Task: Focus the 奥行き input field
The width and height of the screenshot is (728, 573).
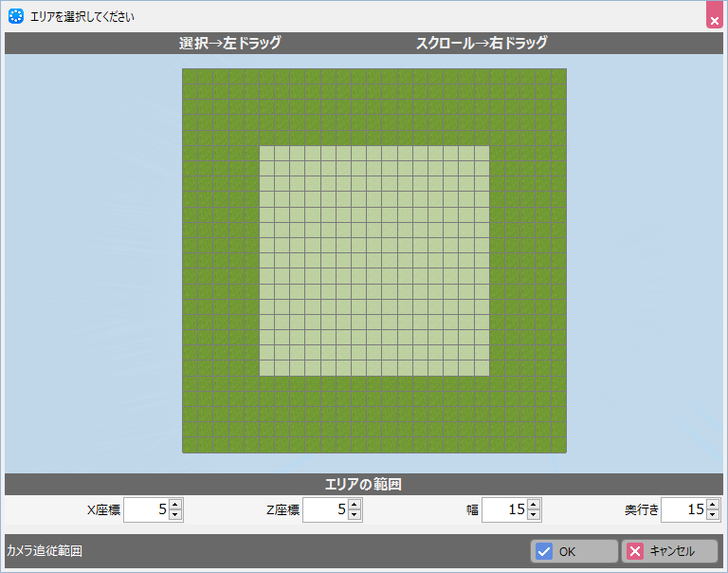Action: click(682, 509)
